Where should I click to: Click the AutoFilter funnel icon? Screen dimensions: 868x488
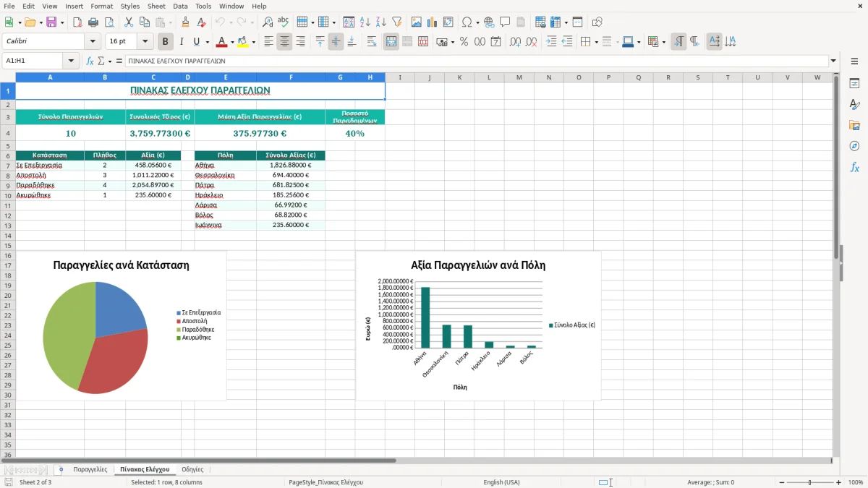click(x=396, y=22)
